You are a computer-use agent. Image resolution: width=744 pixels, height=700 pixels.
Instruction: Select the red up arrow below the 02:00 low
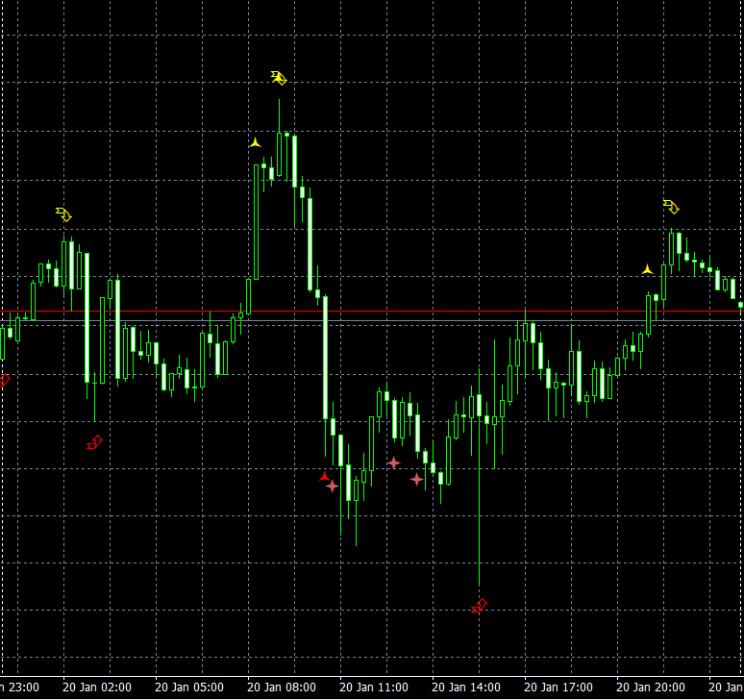pyautogui.click(x=94, y=442)
